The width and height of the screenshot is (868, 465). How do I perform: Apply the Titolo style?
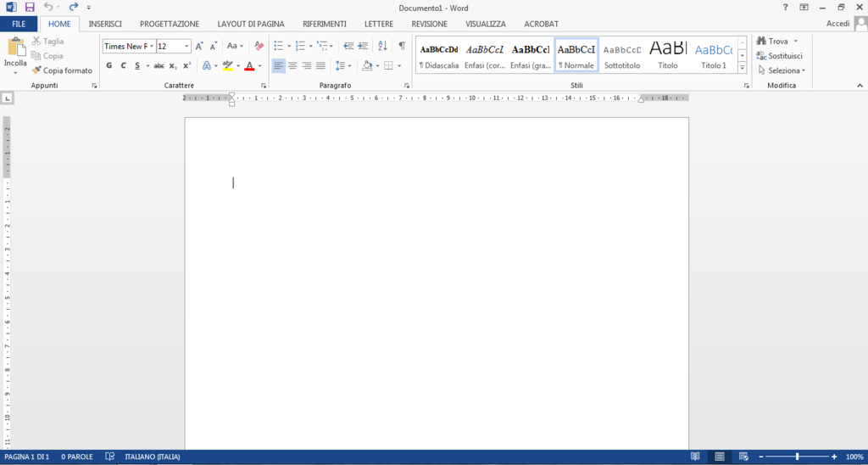[x=668, y=55]
